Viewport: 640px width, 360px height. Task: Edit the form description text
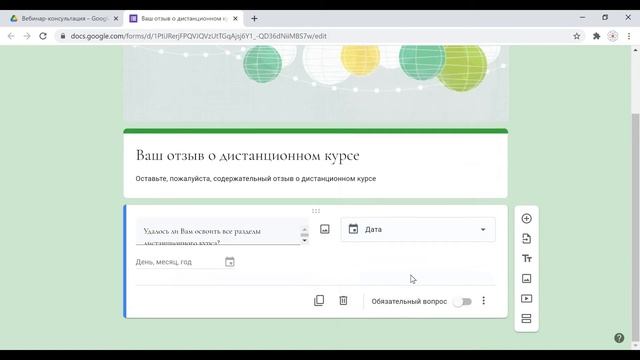tap(256, 179)
